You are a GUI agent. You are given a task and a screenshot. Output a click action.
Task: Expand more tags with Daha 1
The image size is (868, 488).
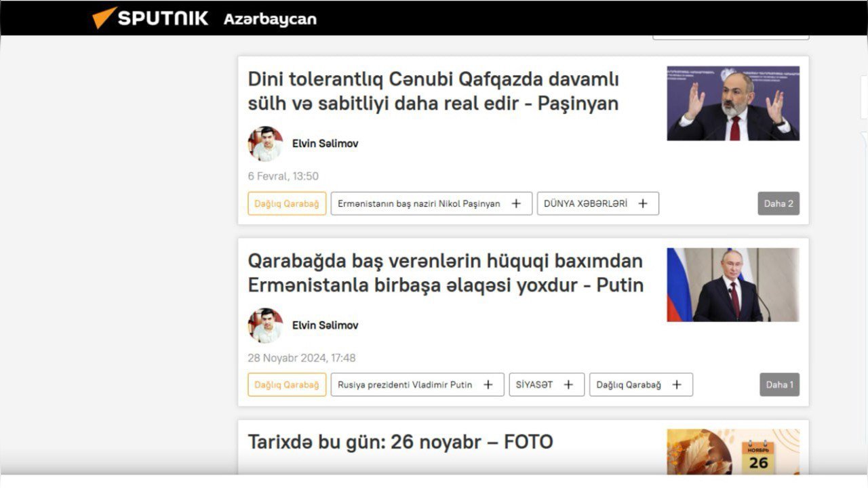click(x=779, y=385)
